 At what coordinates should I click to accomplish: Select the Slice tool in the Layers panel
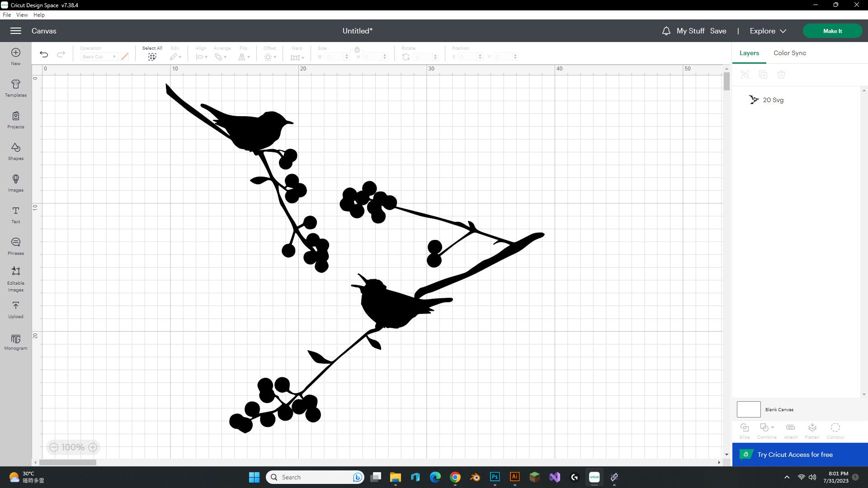(x=744, y=429)
